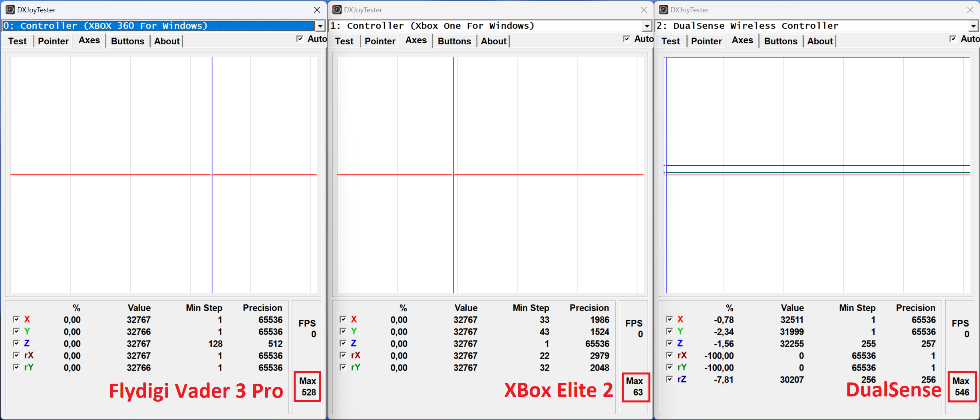Image resolution: width=980 pixels, height=420 pixels.
Task: Open About tab in XBOX 360 window
Action: (167, 41)
